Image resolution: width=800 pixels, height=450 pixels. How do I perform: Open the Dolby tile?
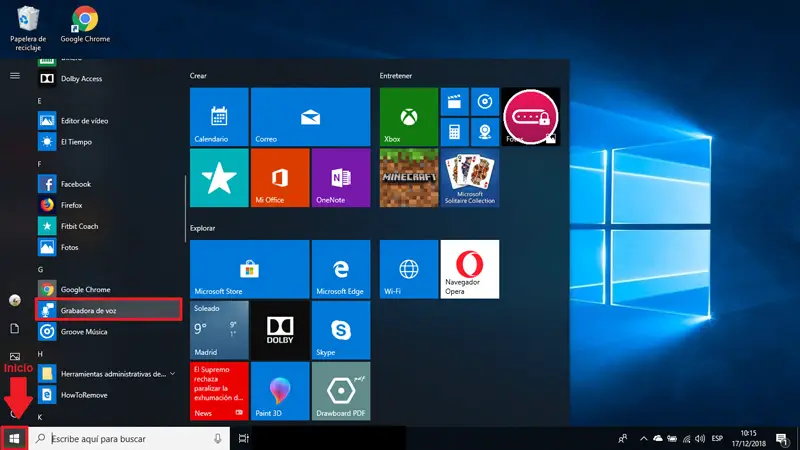tap(280, 330)
